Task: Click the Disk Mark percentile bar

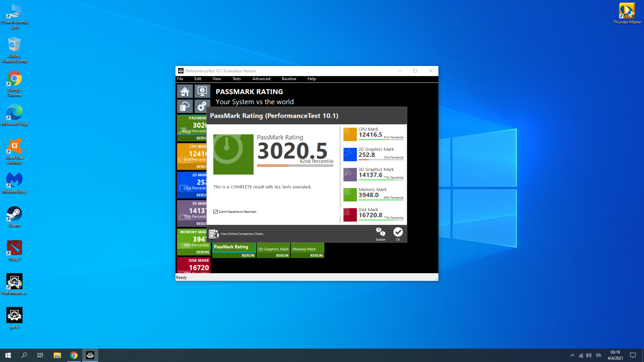Action: (381, 220)
